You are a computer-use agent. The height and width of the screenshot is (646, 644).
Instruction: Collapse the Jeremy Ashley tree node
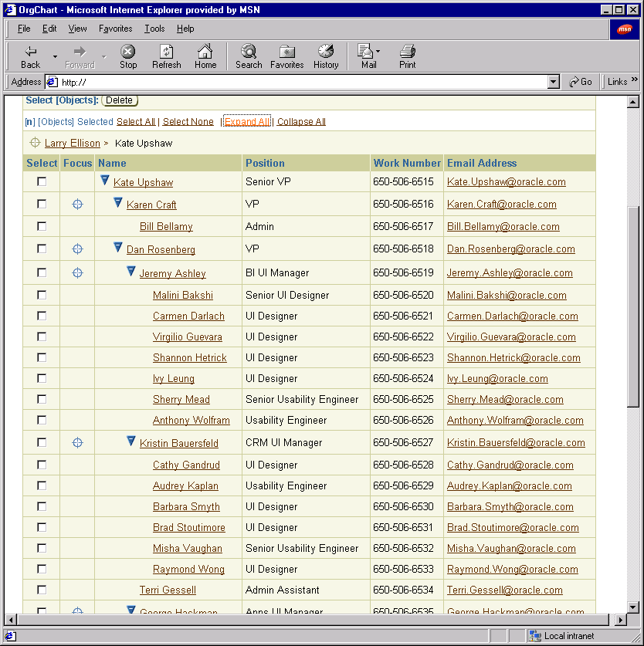pyautogui.click(x=130, y=272)
